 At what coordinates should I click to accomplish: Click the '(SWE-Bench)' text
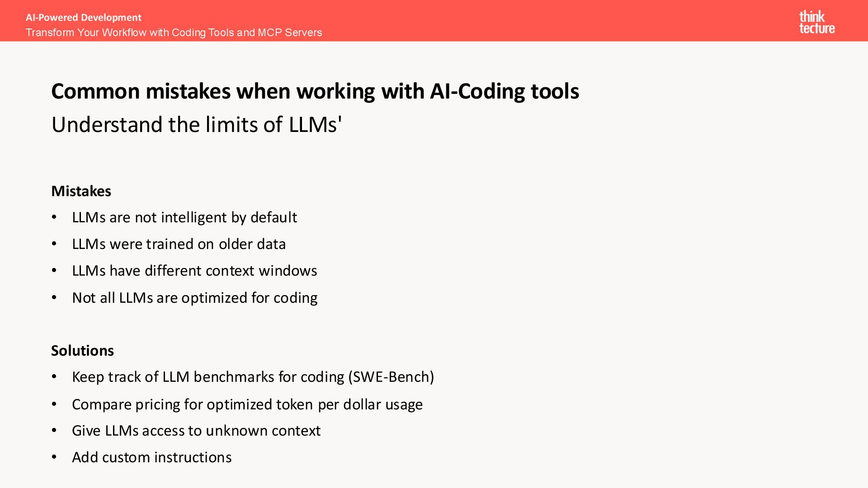[391, 377]
